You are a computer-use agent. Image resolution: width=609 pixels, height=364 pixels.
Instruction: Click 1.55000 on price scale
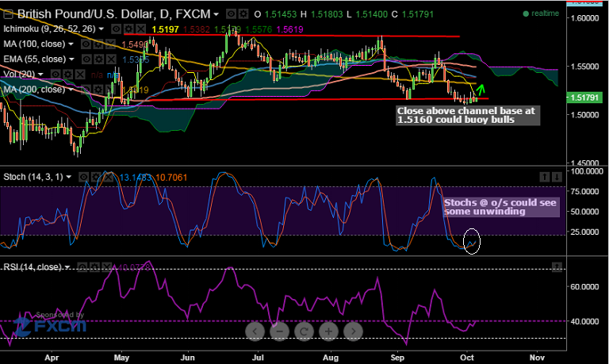coord(584,67)
